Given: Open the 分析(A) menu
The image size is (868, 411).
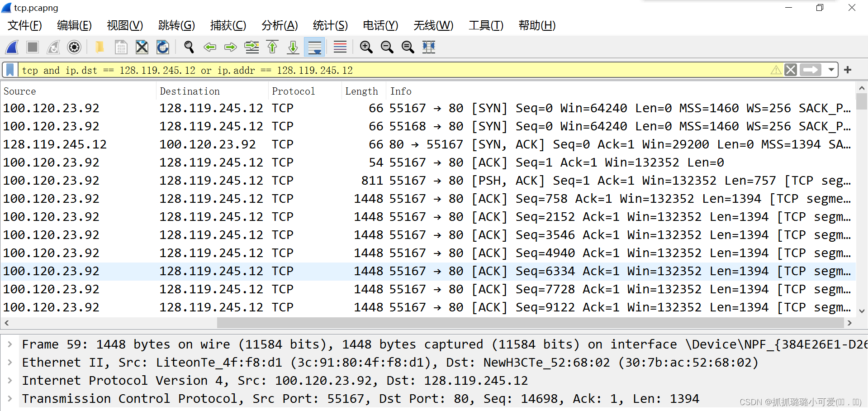Looking at the screenshot, I should tap(280, 25).
